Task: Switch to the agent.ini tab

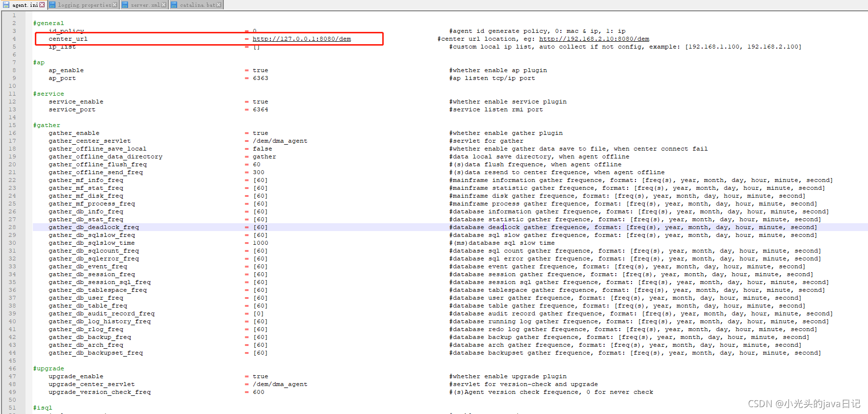Action: click(24, 5)
